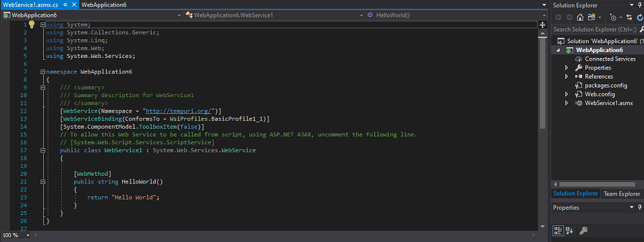
Task: Switch to the Team Explorer tab
Action: [x=621, y=194]
